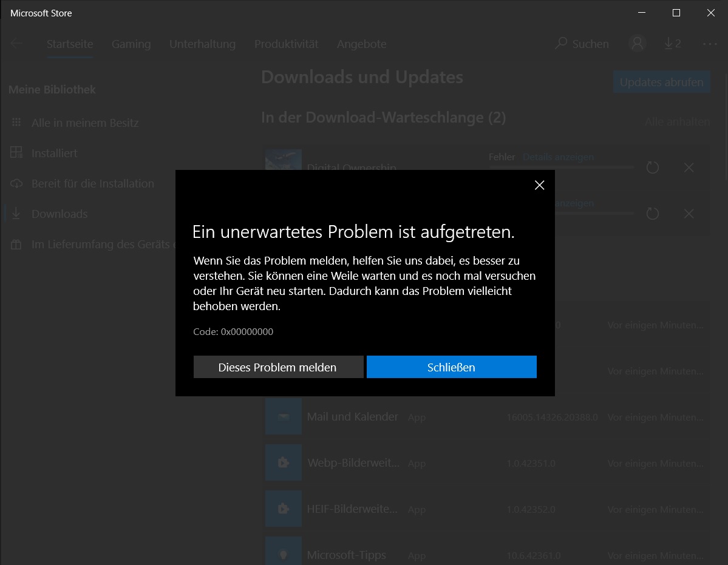Click Dieses Problem melden button
The height and width of the screenshot is (565, 728).
coord(278,367)
